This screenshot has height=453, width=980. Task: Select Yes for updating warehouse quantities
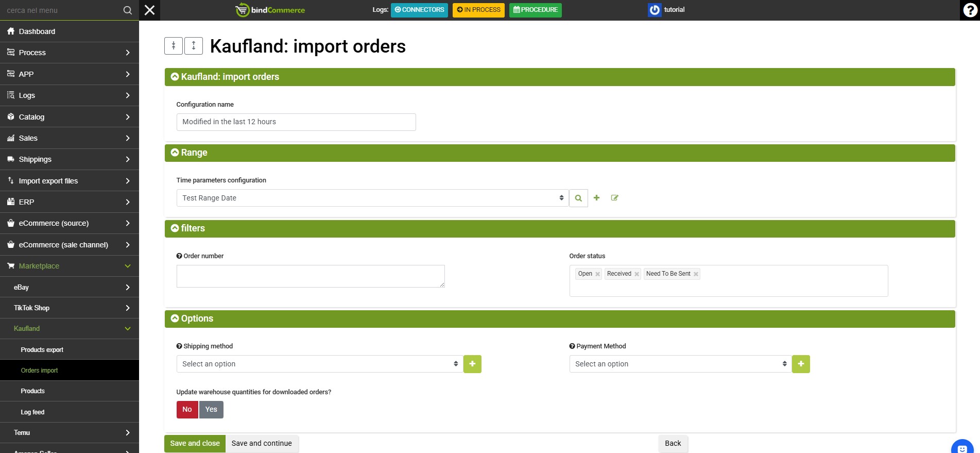point(211,410)
